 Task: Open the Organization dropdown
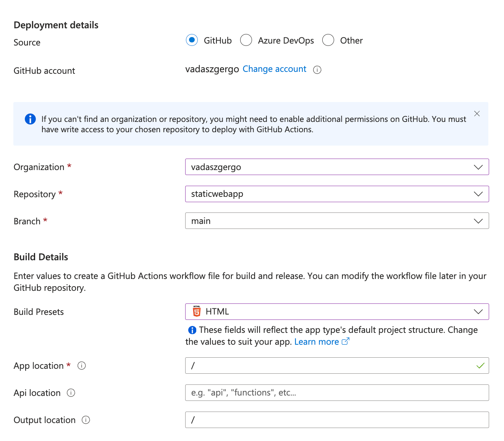[x=337, y=167]
